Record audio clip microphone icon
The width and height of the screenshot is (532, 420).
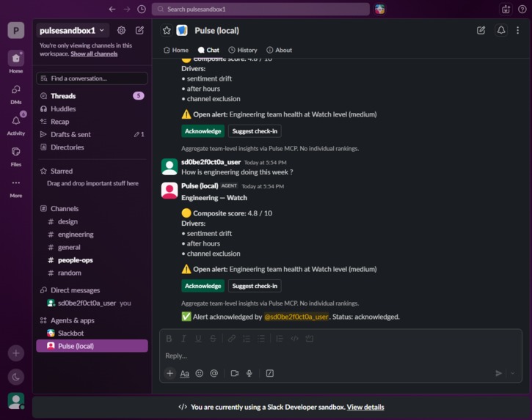point(249,373)
